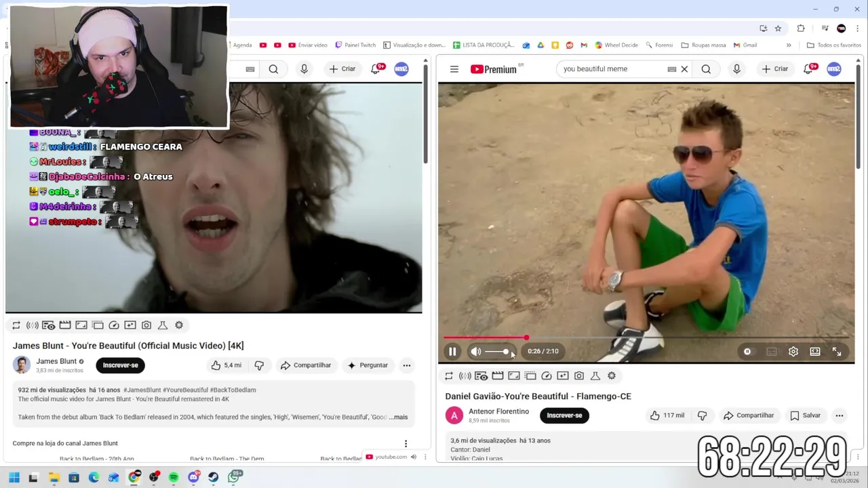Expand description with '...mais'

[x=399, y=418]
